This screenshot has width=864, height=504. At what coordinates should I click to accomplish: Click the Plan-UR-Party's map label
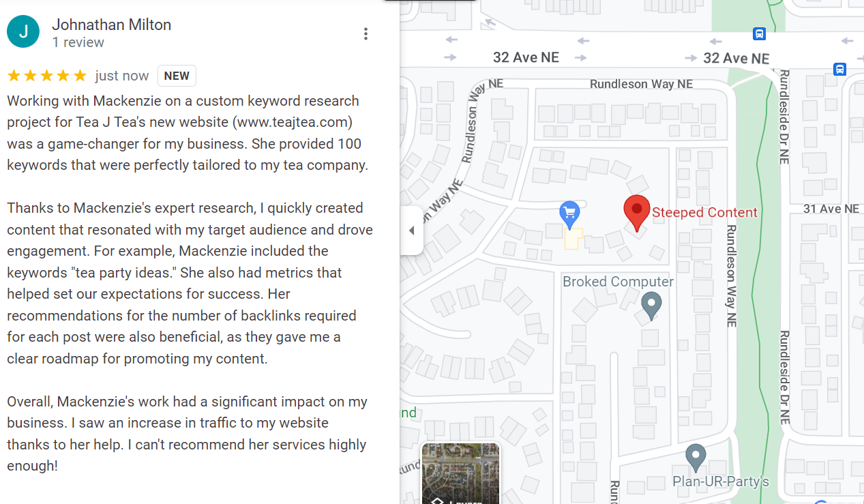pyautogui.click(x=721, y=481)
